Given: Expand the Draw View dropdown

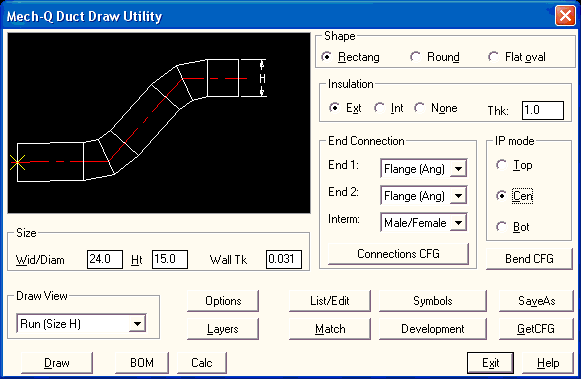Looking at the screenshot, I should (x=137, y=324).
